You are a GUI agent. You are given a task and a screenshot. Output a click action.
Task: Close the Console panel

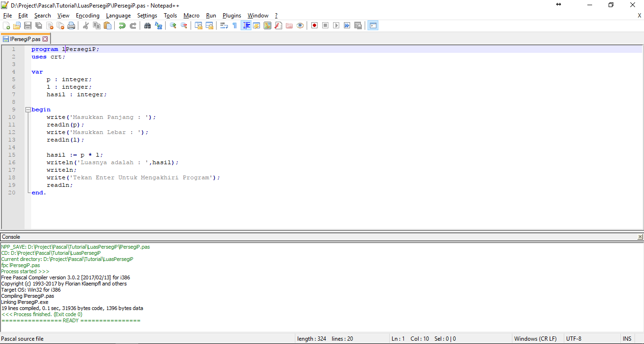click(x=640, y=237)
